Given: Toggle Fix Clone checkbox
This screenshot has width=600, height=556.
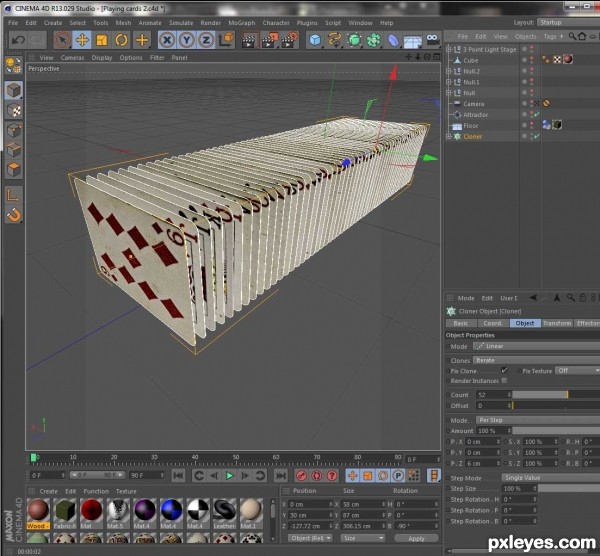Looking at the screenshot, I should 504,370.
